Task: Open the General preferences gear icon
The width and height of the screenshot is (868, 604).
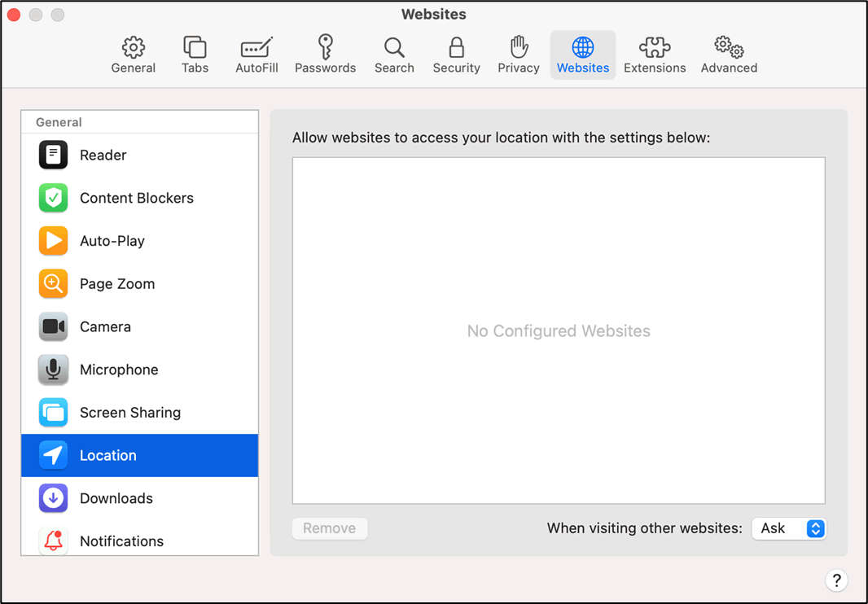Action: pos(134,48)
